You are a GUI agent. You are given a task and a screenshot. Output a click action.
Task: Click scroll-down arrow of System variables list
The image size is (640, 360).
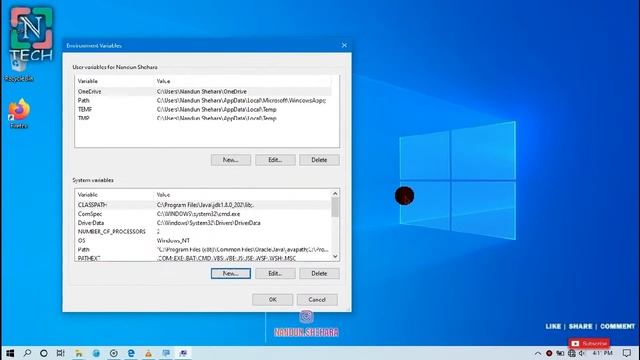(x=335, y=257)
